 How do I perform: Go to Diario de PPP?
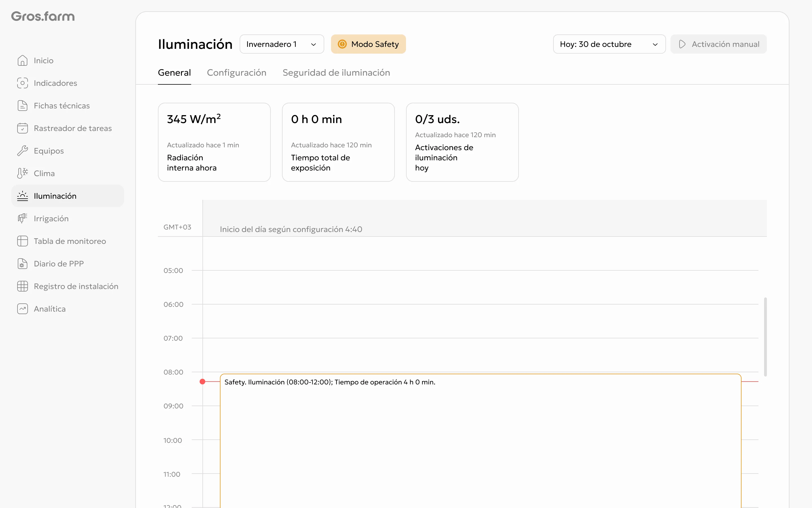[x=67, y=263]
